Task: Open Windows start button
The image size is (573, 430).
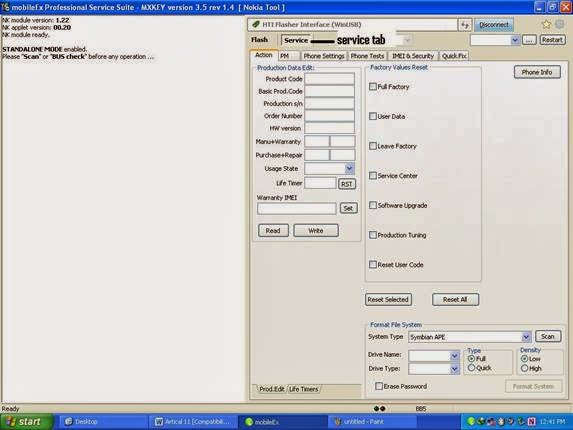Action: pos(26,422)
